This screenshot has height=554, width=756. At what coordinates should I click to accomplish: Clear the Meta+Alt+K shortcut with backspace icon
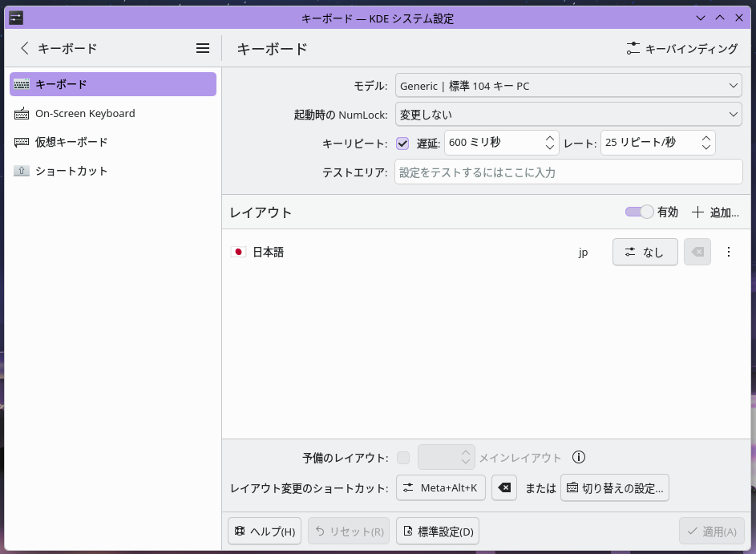click(x=504, y=487)
